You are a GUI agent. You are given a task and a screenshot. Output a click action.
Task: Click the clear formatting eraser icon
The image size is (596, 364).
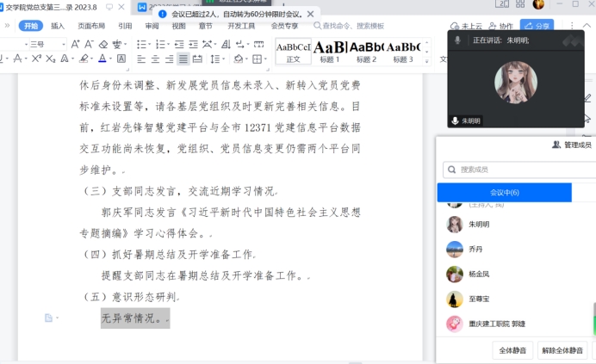click(103, 44)
